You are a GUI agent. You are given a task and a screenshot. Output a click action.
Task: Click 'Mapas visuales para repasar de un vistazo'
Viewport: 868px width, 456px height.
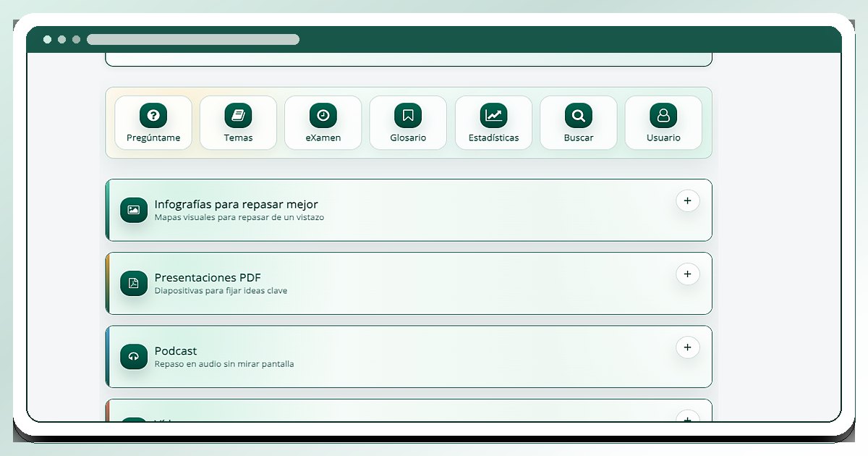[239, 217]
